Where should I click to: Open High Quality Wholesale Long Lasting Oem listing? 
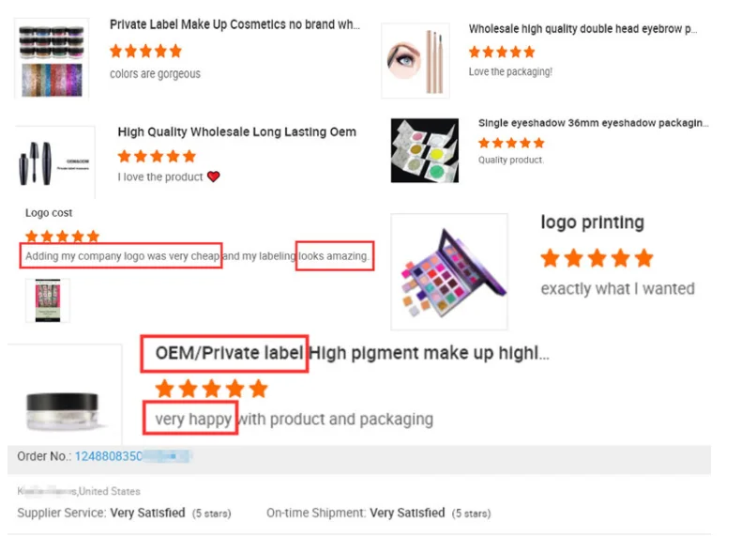point(236,132)
